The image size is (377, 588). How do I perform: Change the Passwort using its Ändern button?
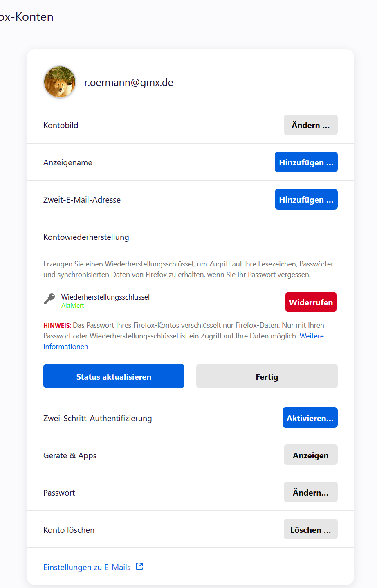point(311,492)
